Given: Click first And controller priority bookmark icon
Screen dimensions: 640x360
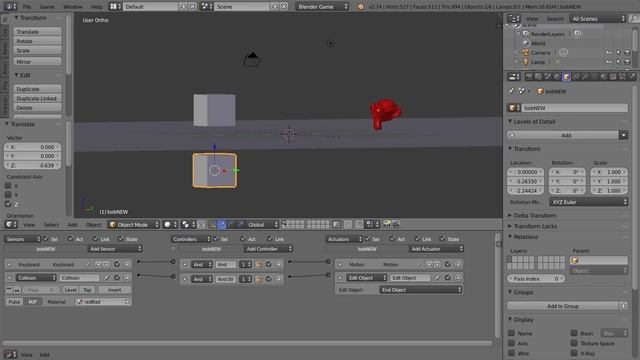Looking at the screenshot, I should [x=259, y=264].
